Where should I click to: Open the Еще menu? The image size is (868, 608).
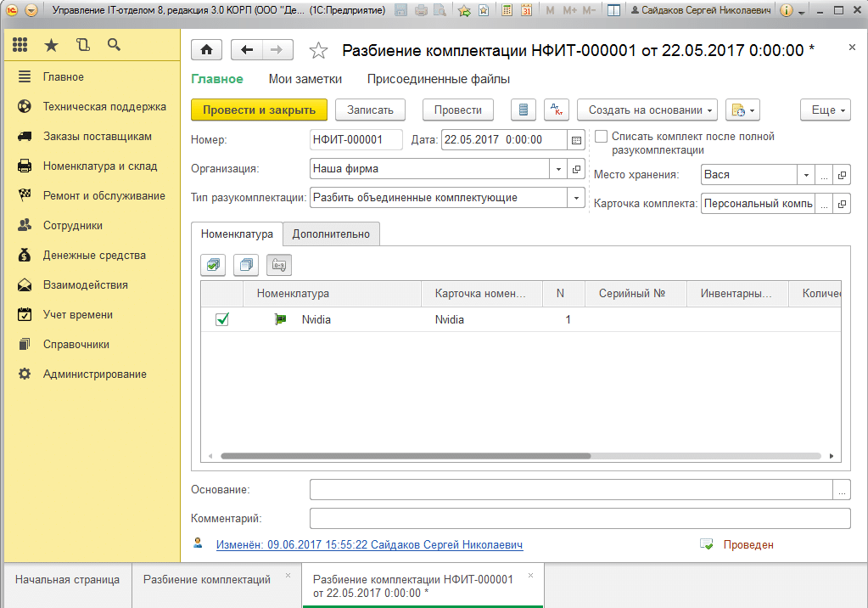pyautogui.click(x=826, y=110)
